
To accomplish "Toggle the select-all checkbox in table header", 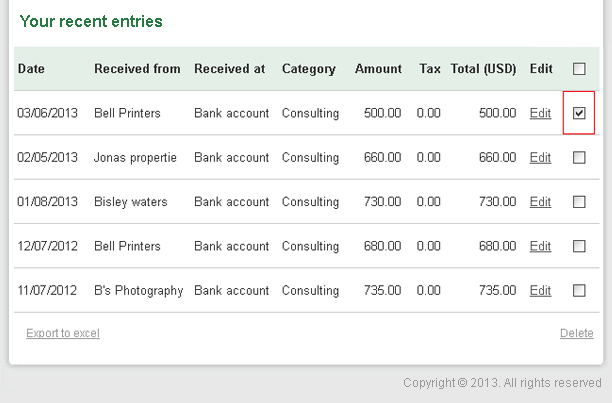I will click(579, 69).
